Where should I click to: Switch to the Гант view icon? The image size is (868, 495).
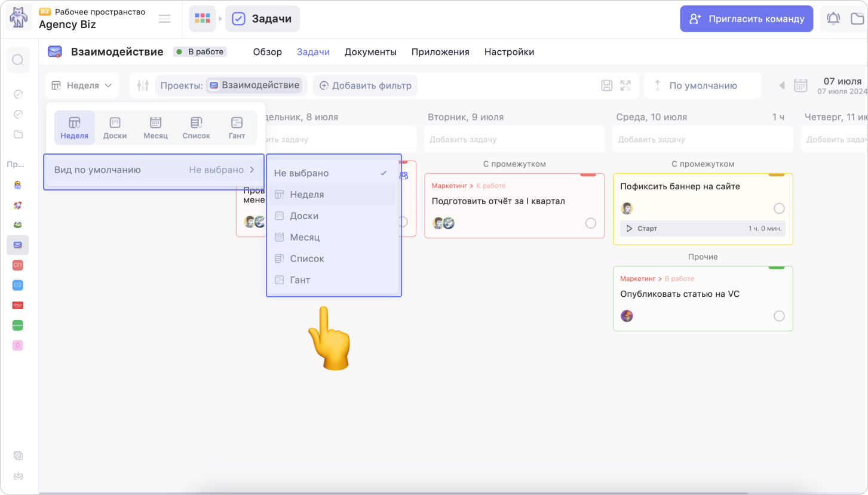click(x=237, y=127)
